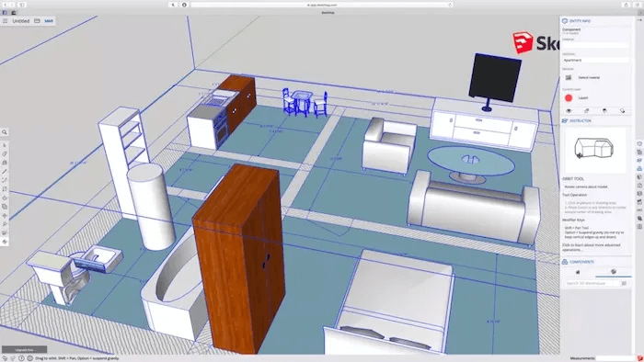Screen dimensions: 644x362
Task: Select the Arc tool
Action: click(x=5, y=180)
